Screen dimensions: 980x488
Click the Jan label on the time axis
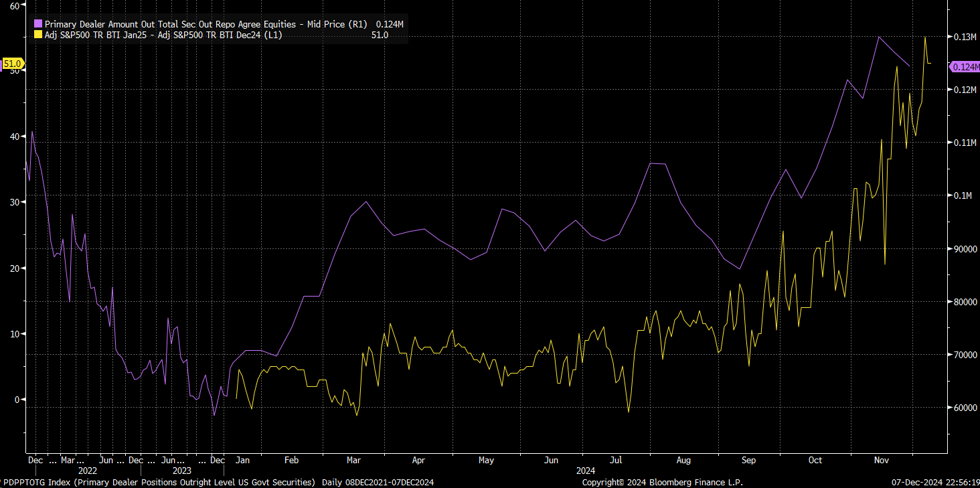243,461
